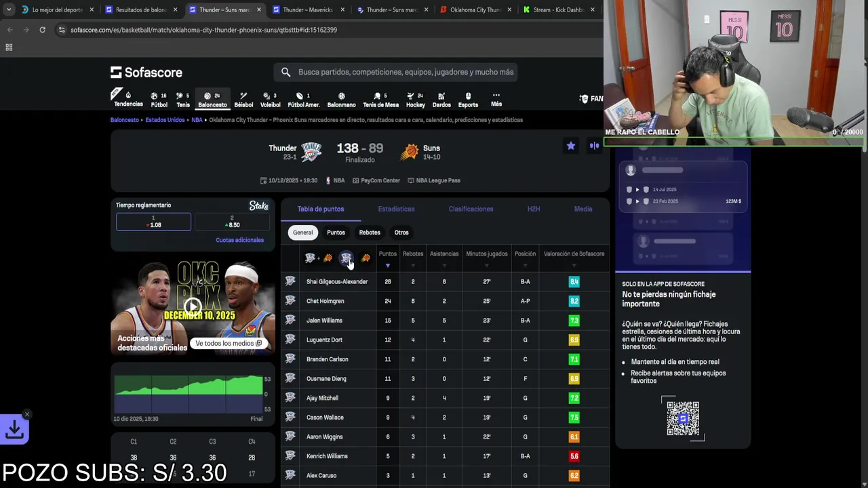
Task: Click the NBA breadcrumb link
Action: coord(197,120)
